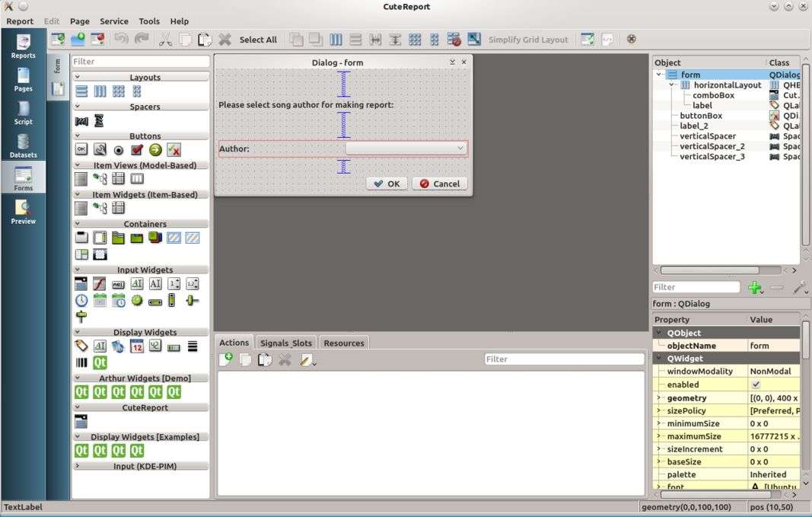Click Select All in the toolbar
Viewport: 812px width, 517px height.
coord(258,40)
